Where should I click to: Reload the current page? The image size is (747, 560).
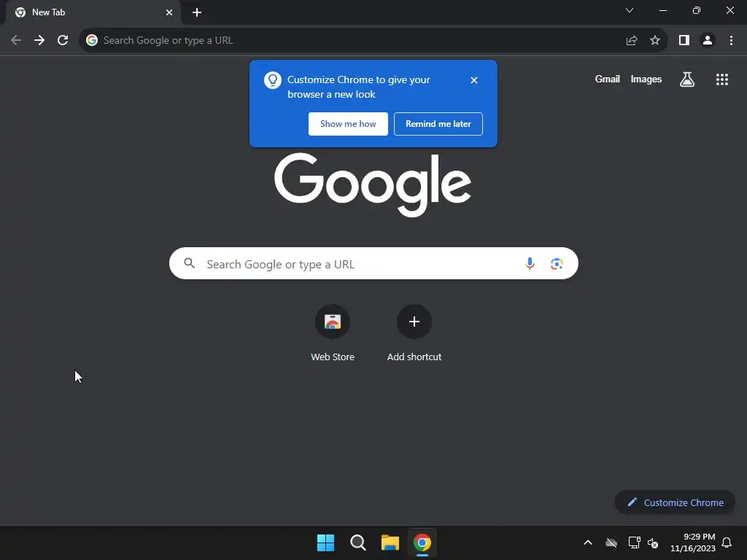(x=63, y=41)
